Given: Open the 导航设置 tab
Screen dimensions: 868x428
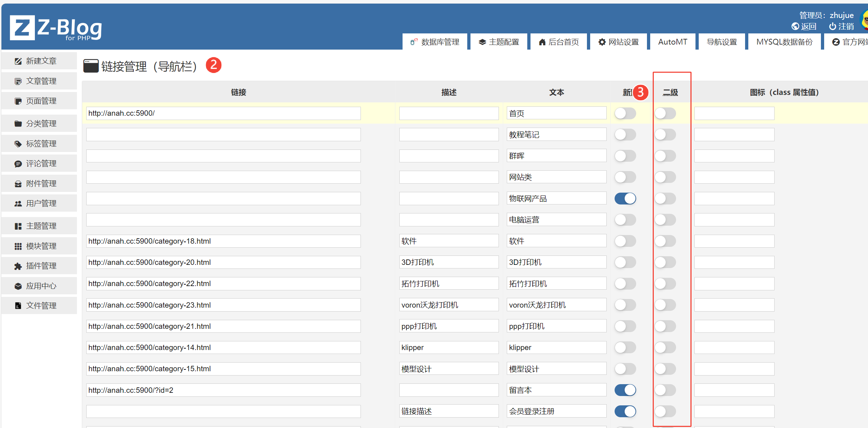Looking at the screenshot, I should tap(722, 42).
